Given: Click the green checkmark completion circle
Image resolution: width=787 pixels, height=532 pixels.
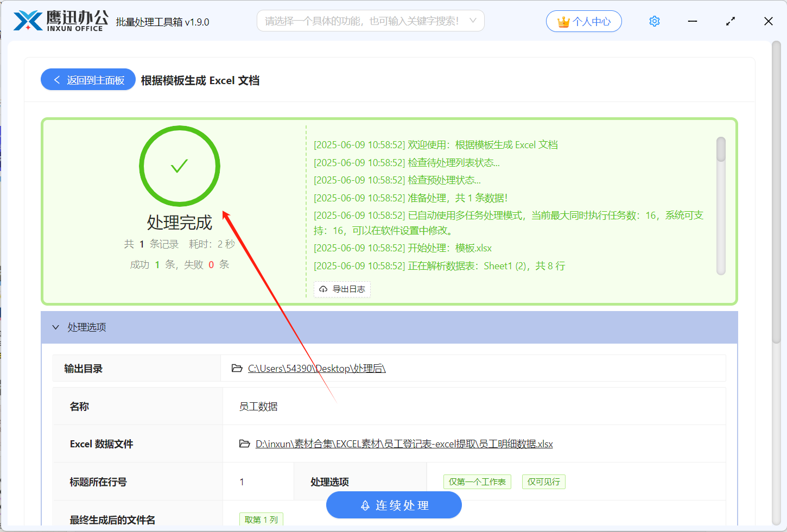Looking at the screenshot, I should click(x=180, y=166).
